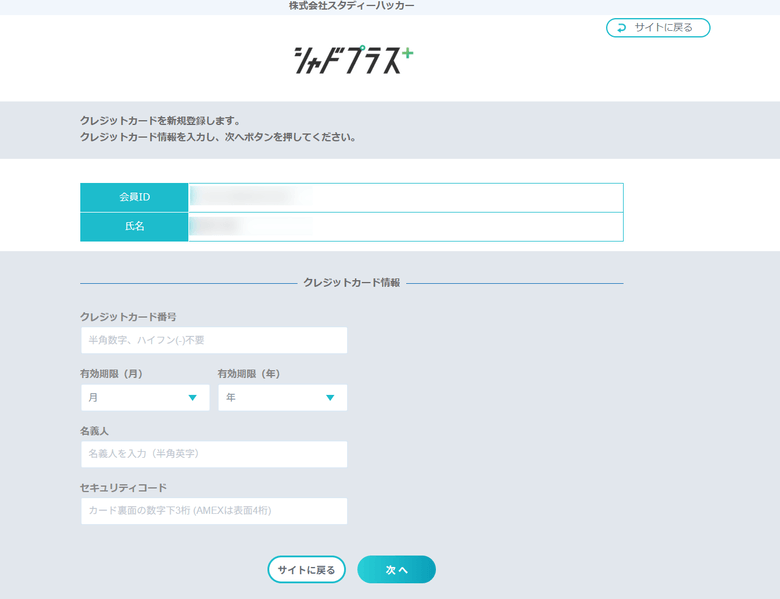
Task: Click the クレジットカード番号 label
Action: 128,317
